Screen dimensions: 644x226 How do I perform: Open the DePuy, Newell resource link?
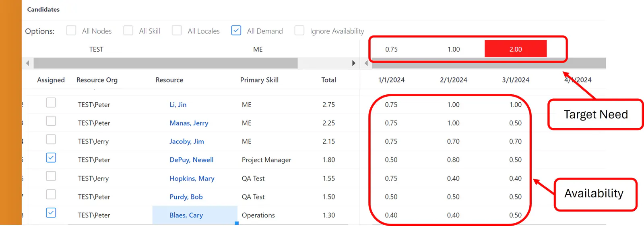tap(192, 160)
